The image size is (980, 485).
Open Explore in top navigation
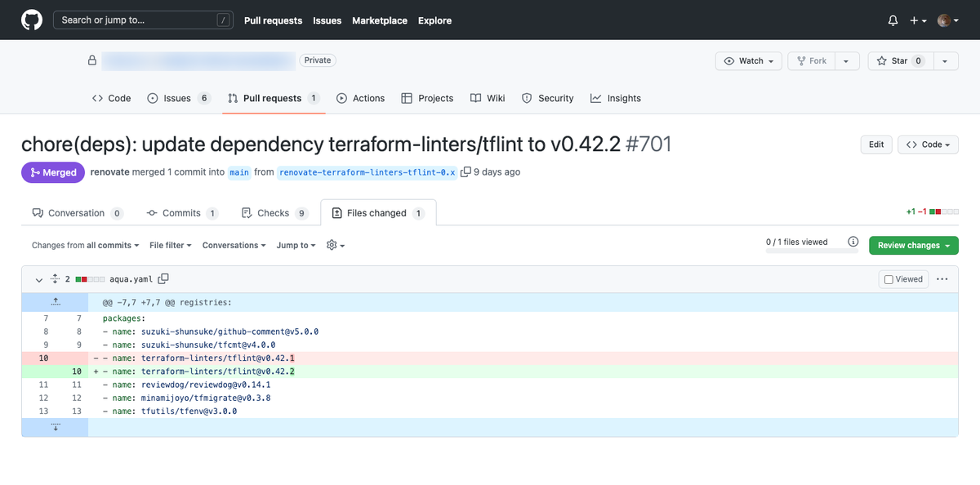(434, 20)
